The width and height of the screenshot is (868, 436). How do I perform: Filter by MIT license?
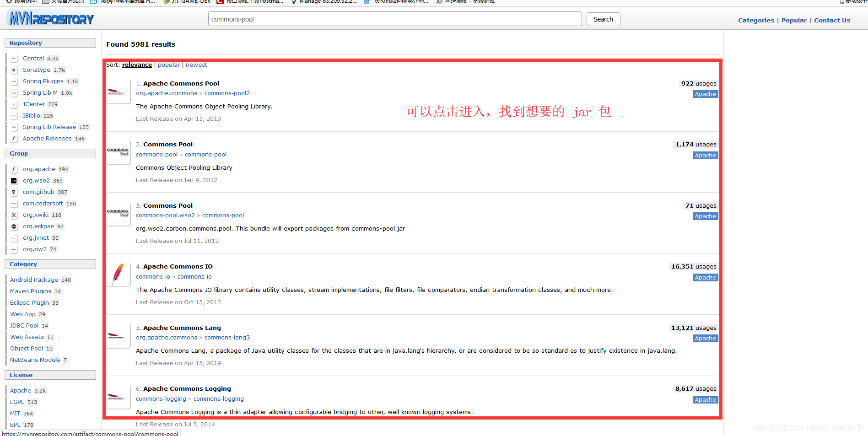point(15,414)
